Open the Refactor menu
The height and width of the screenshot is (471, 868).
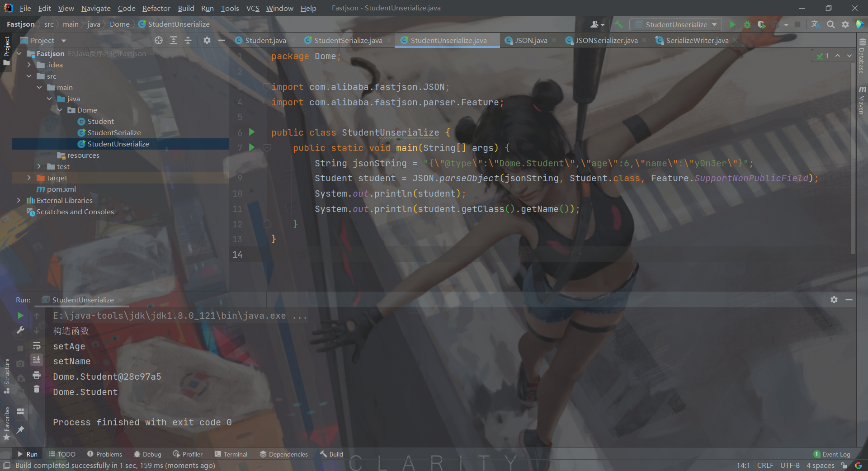point(156,8)
